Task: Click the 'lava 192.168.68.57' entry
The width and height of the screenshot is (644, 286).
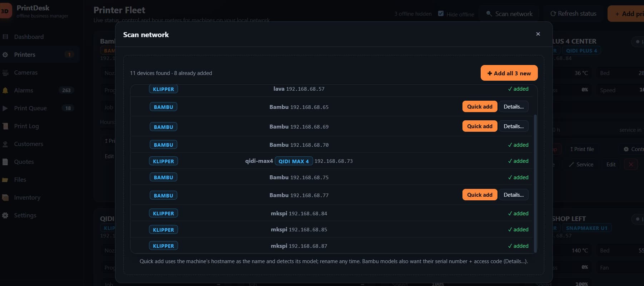Action: 299,89
